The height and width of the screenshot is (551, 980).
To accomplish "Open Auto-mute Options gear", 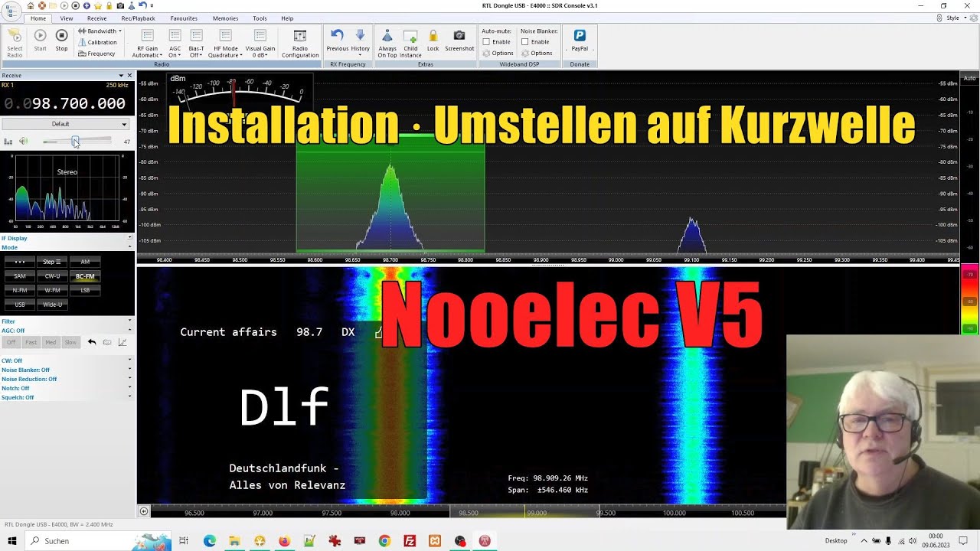I will (x=498, y=53).
